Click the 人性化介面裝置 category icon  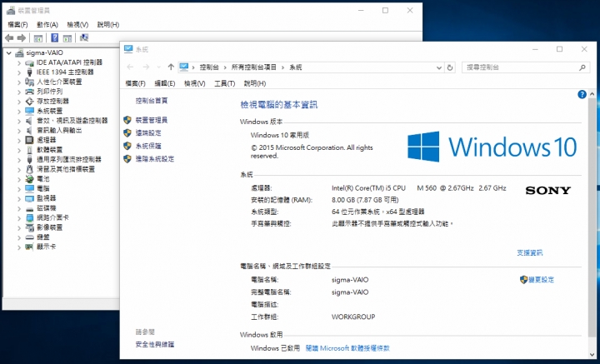(29, 82)
